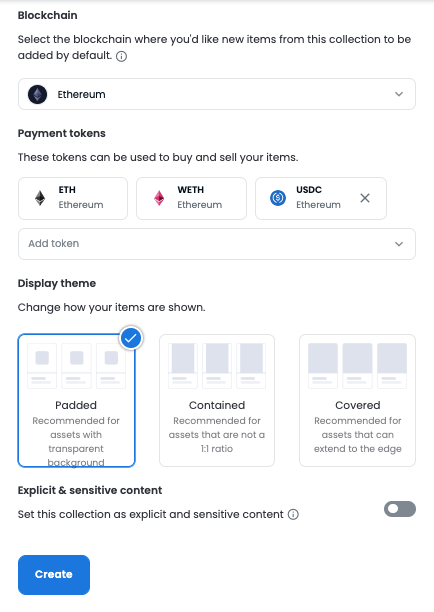Click the blue USDC coin icon

tap(278, 198)
